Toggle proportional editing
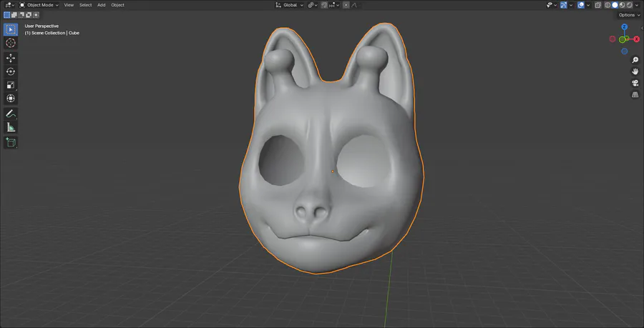 coord(346,5)
